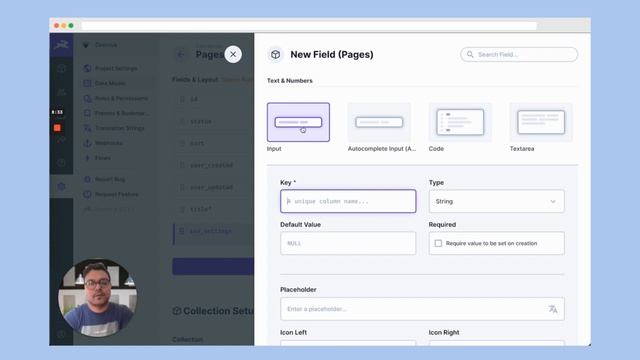Select the user_updated field row
This screenshot has width=640, height=360.
click(213, 187)
